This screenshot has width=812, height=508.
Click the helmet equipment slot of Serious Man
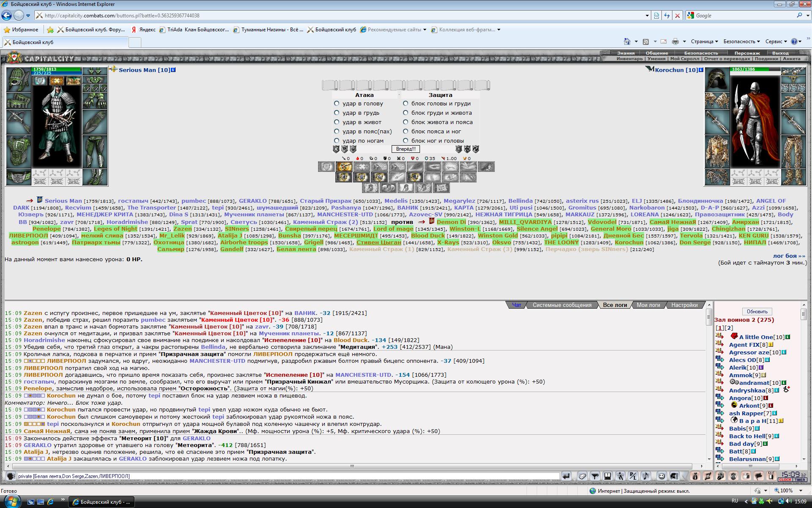pyautogui.click(x=19, y=79)
